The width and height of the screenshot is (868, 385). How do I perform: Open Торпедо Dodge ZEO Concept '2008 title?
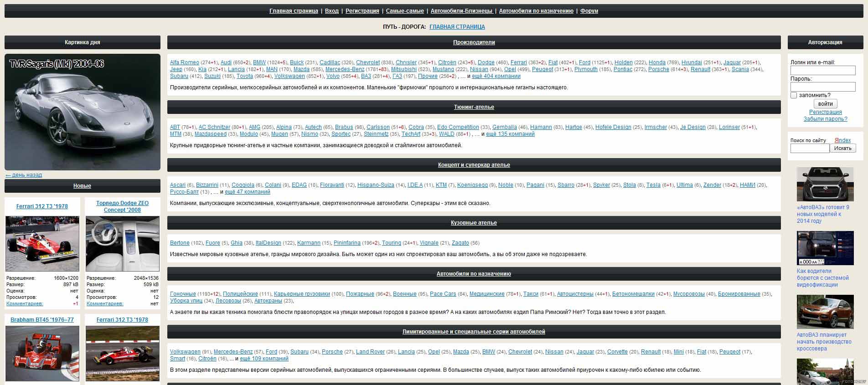[x=122, y=206]
